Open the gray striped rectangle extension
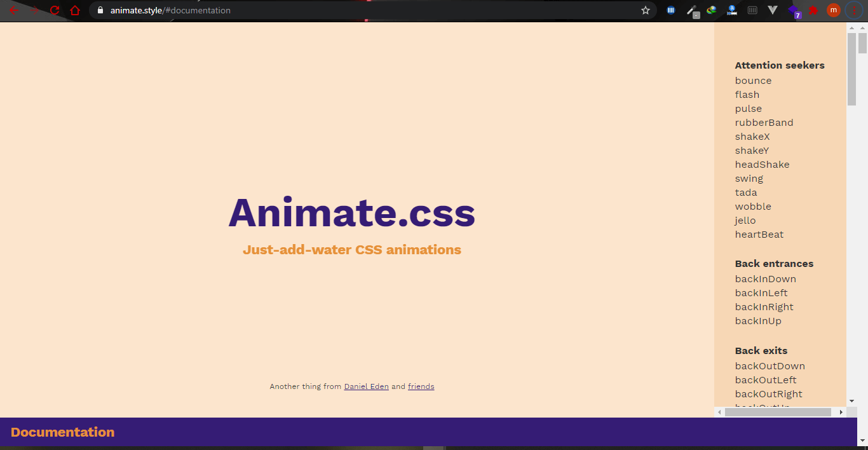Image resolution: width=868 pixels, height=450 pixels. [x=752, y=10]
